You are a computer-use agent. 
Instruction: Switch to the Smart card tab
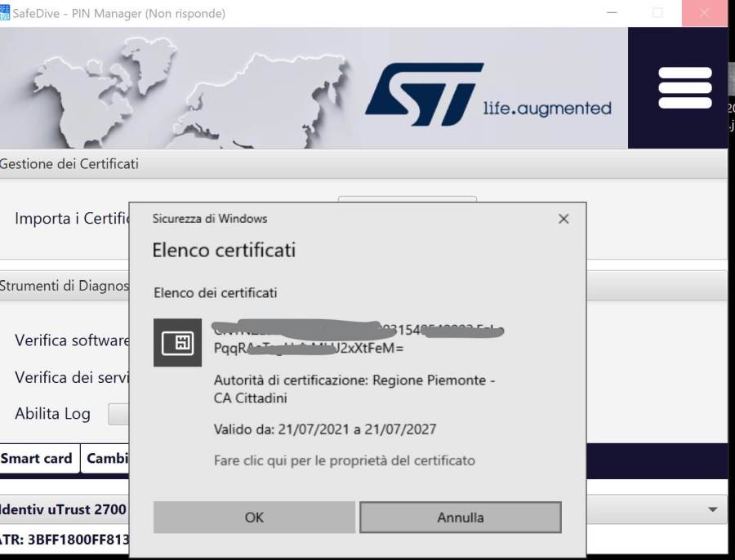[x=37, y=459]
